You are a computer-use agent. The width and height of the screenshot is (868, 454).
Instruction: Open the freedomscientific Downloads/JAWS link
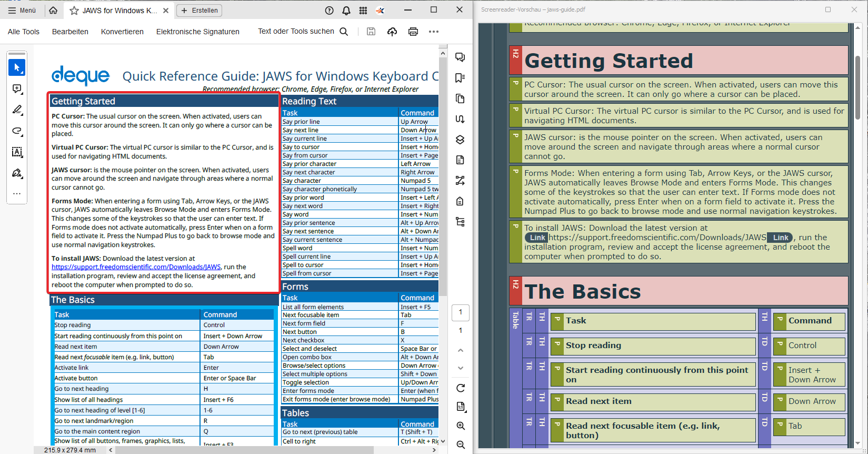click(x=136, y=267)
